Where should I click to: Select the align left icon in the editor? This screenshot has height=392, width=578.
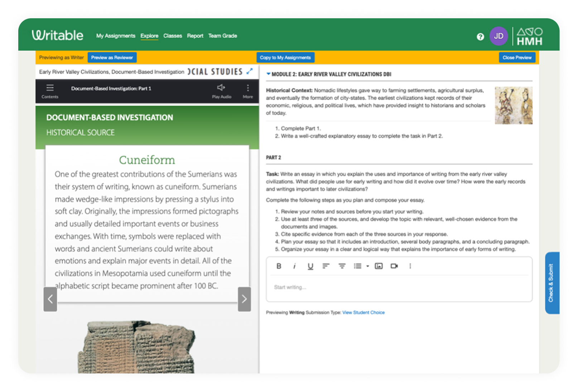click(326, 266)
